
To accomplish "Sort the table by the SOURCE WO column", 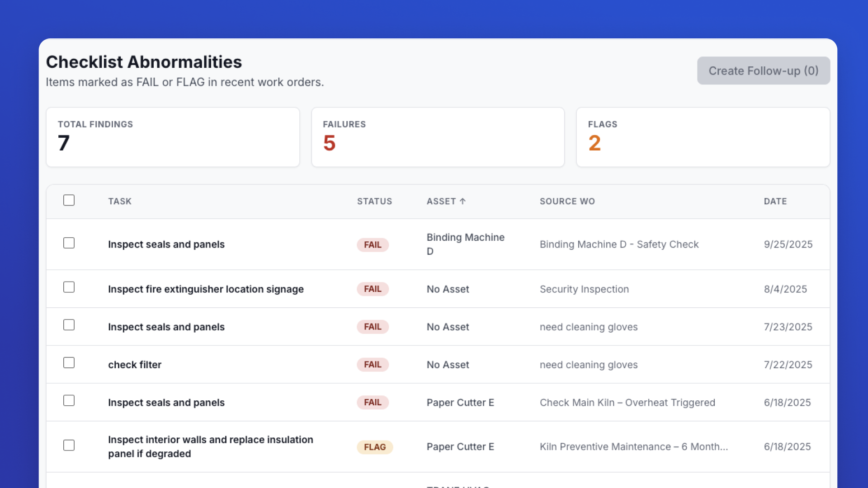I will point(567,202).
